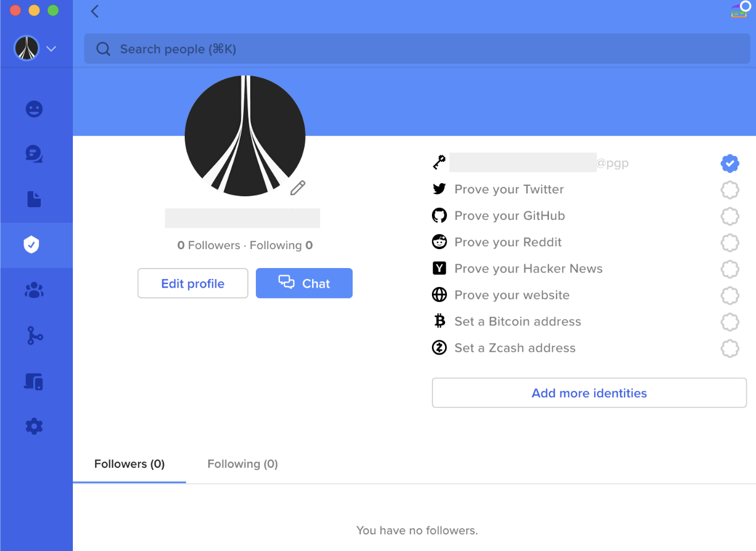Screen dimensions: 756x551
Task: Click the GitHub proof status circle
Action: point(730,216)
